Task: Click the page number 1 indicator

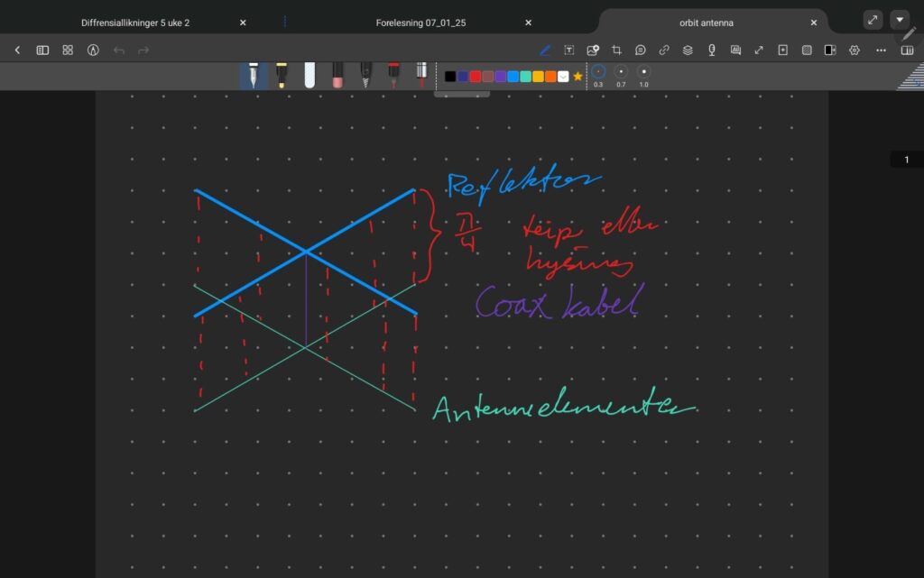Action: (906, 160)
